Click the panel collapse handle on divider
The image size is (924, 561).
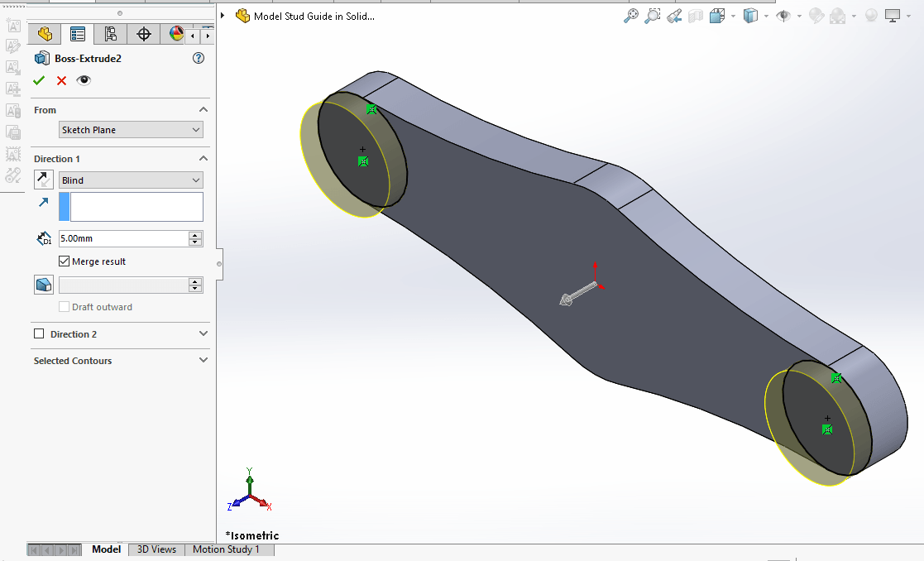click(x=219, y=264)
